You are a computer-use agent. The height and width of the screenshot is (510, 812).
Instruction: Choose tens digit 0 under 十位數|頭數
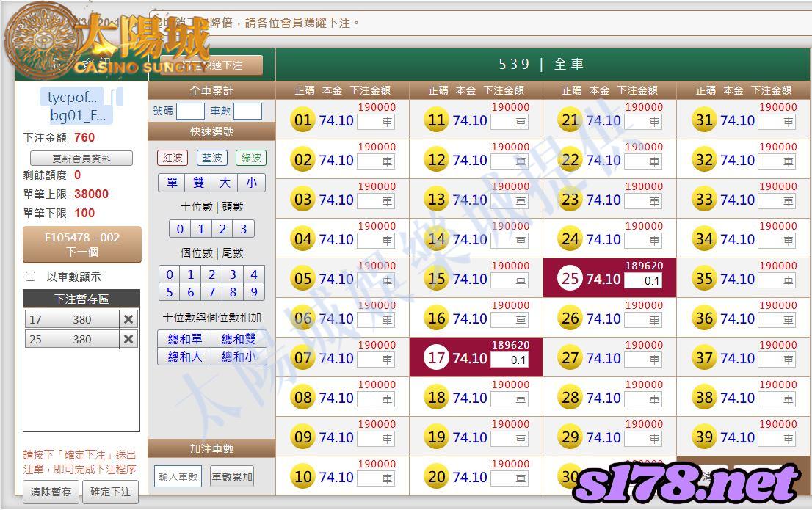click(180, 229)
